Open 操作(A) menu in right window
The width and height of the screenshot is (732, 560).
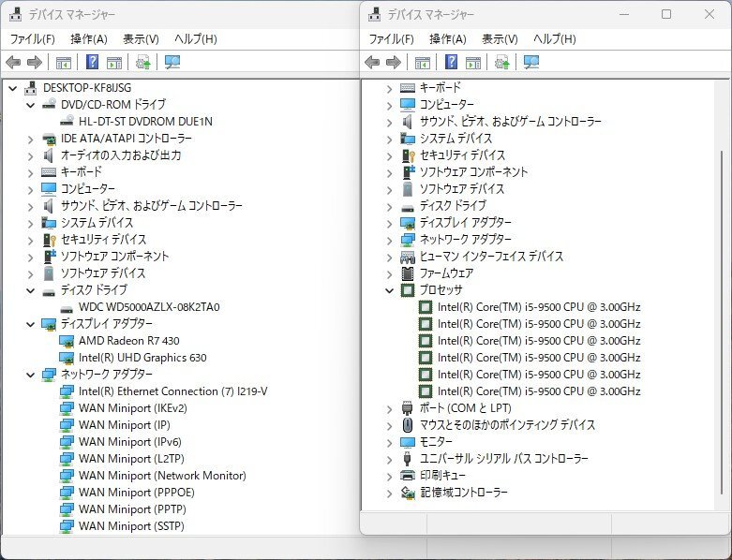pos(448,39)
